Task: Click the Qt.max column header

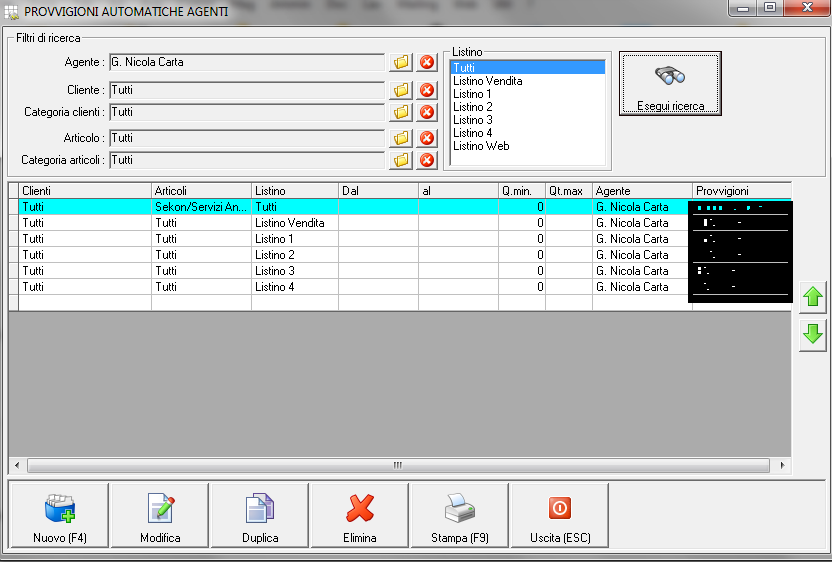Action: click(569, 191)
